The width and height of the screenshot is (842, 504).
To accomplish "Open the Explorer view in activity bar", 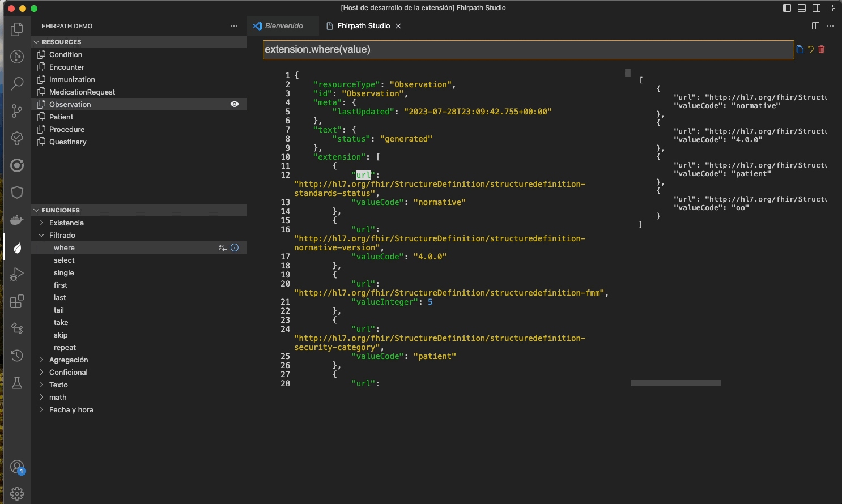I will tap(17, 29).
